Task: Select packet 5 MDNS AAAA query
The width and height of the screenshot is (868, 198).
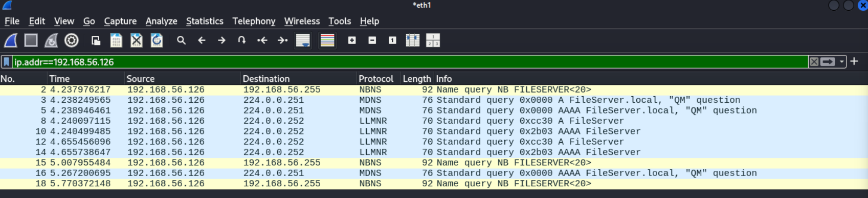Action: coord(434,111)
